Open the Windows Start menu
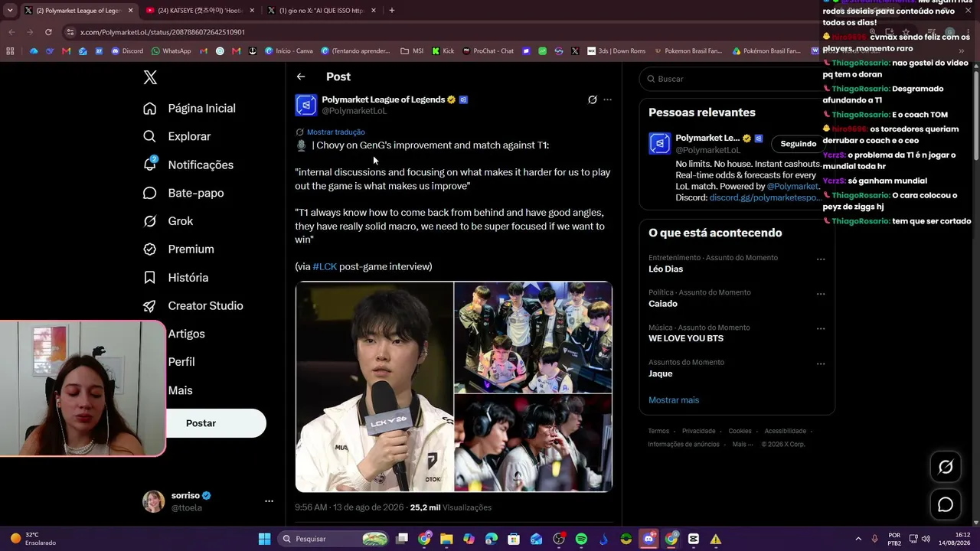The width and height of the screenshot is (980, 551). tap(264, 539)
